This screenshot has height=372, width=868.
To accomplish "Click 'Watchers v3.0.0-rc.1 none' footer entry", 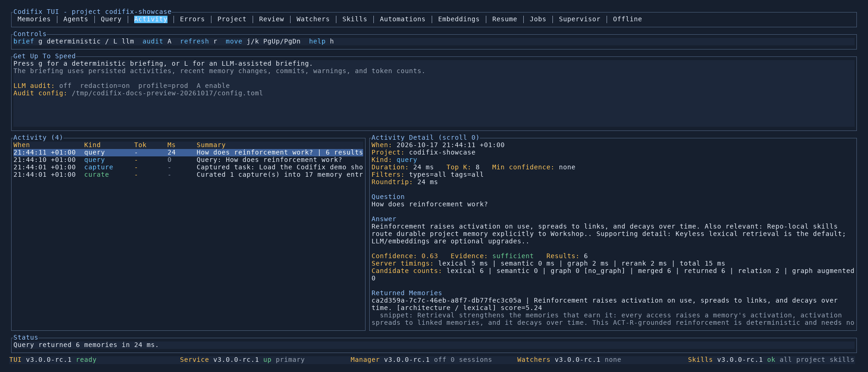I will pos(569,360).
